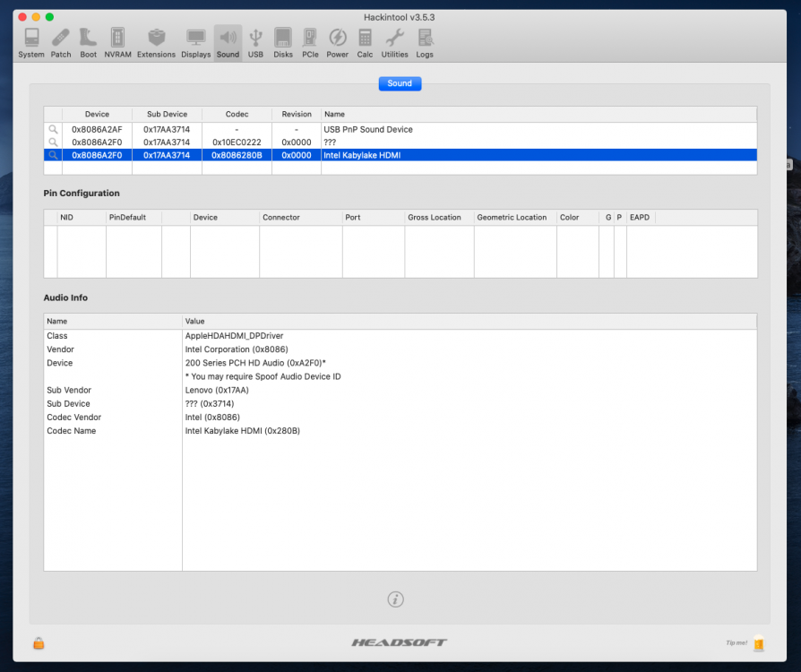Viewport: 801px width, 672px height.
Task: Open the Disks toolbar section
Action: [283, 43]
